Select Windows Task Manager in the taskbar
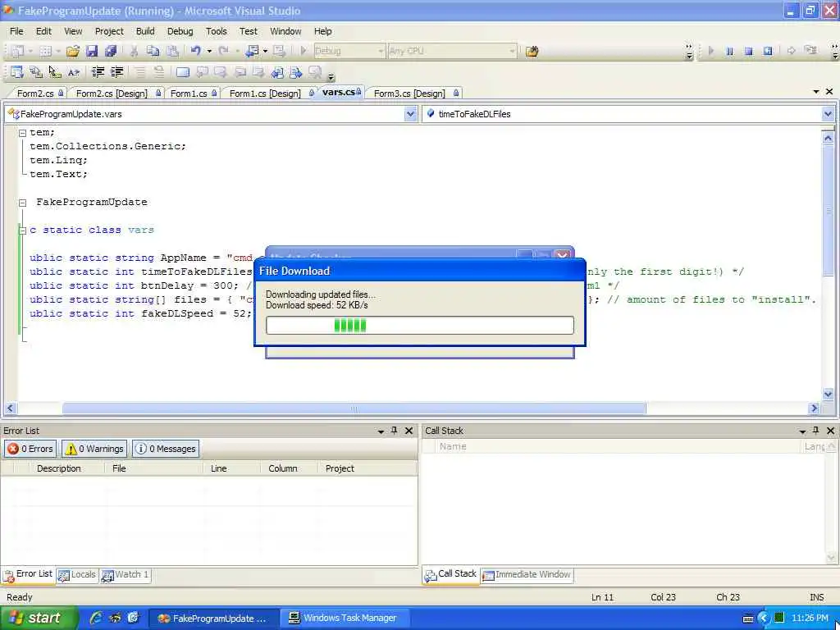 [x=345, y=618]
